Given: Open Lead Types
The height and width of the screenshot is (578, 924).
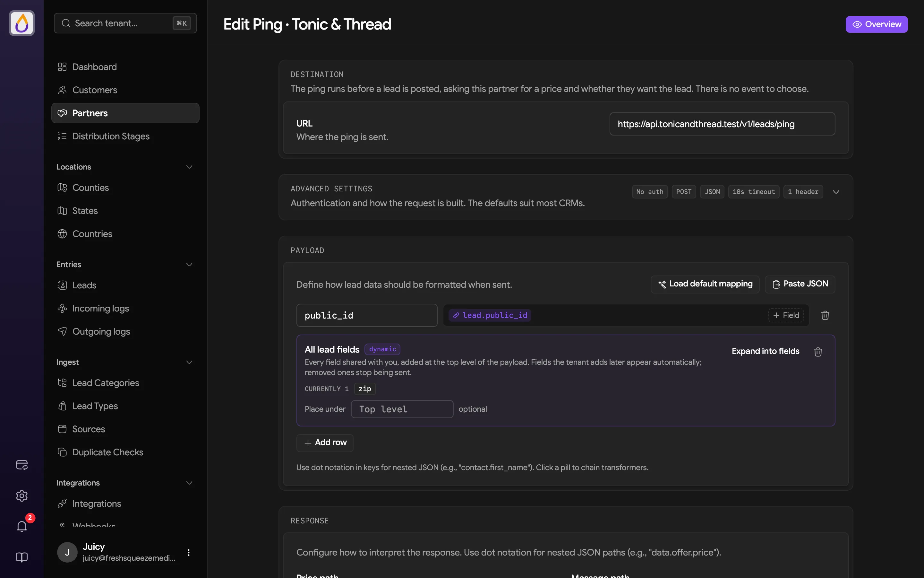Looking at the screenshot, I should point(125,406).
